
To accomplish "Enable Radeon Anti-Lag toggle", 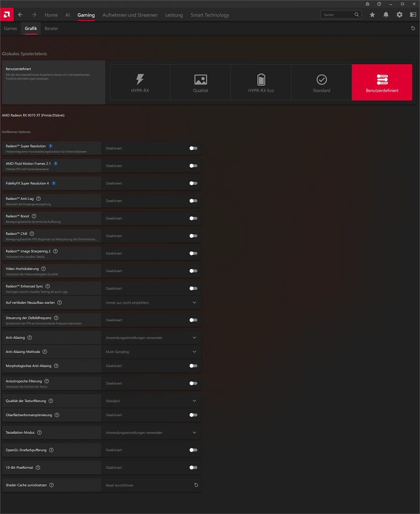I will (193, 201).
